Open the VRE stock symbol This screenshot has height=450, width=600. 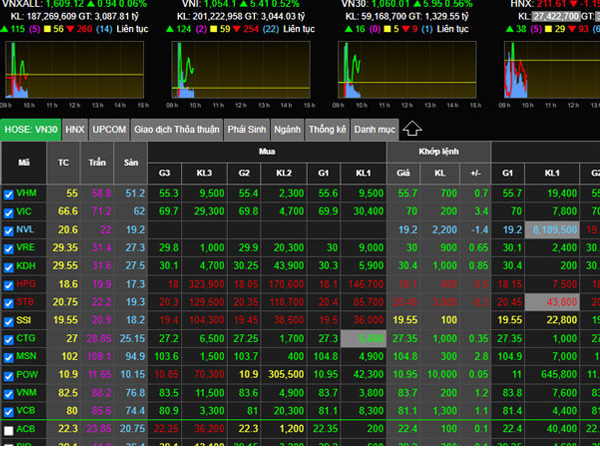click(26, 247)
